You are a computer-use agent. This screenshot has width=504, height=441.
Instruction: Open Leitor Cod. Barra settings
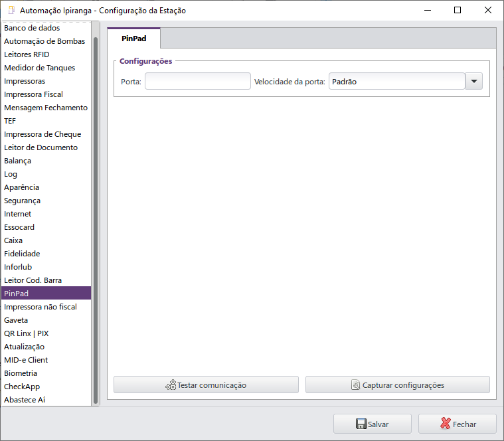coord(46,280)
